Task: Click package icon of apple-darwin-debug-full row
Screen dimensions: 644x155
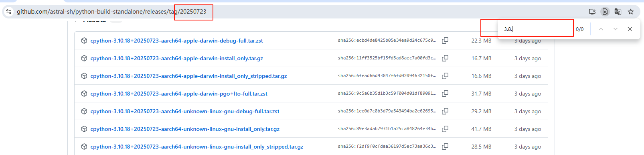Action: click(84, 41)
